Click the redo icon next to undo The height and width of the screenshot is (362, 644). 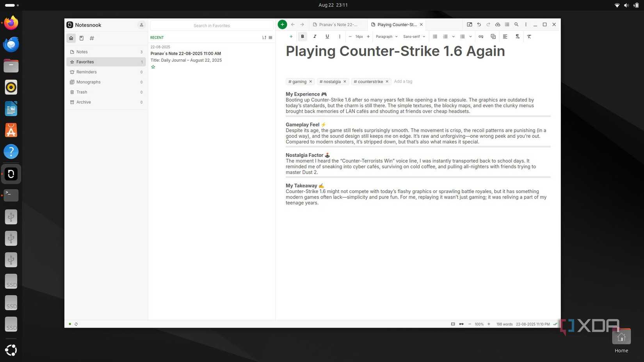(x=488, y=24)
